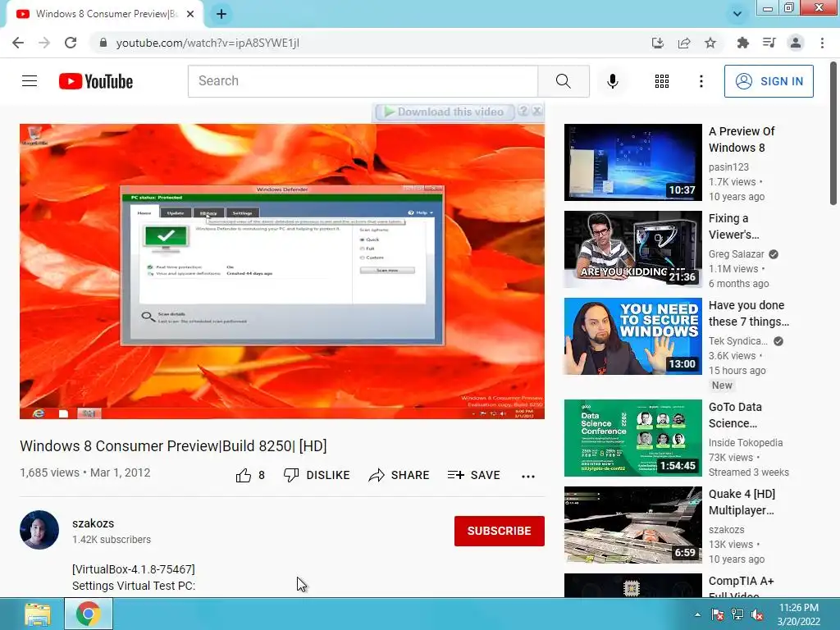
Task: Open the You Need To Secure Windows thumbnail
Action: [x=632, y=336]
